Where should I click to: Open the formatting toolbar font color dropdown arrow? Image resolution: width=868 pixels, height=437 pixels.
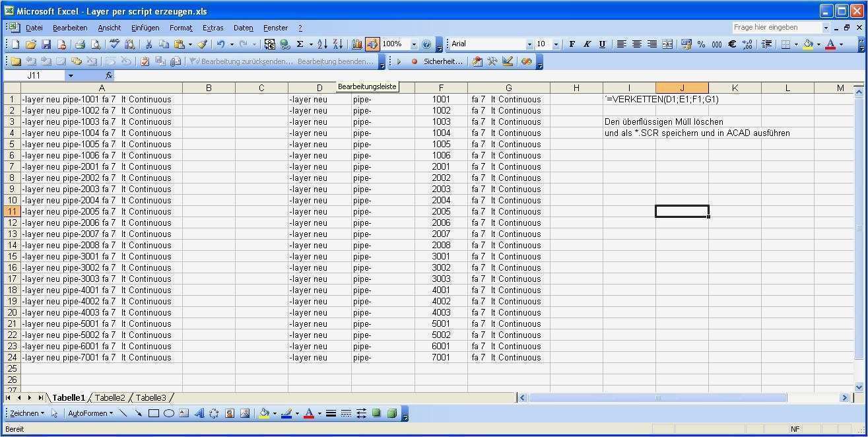(841, 44)
